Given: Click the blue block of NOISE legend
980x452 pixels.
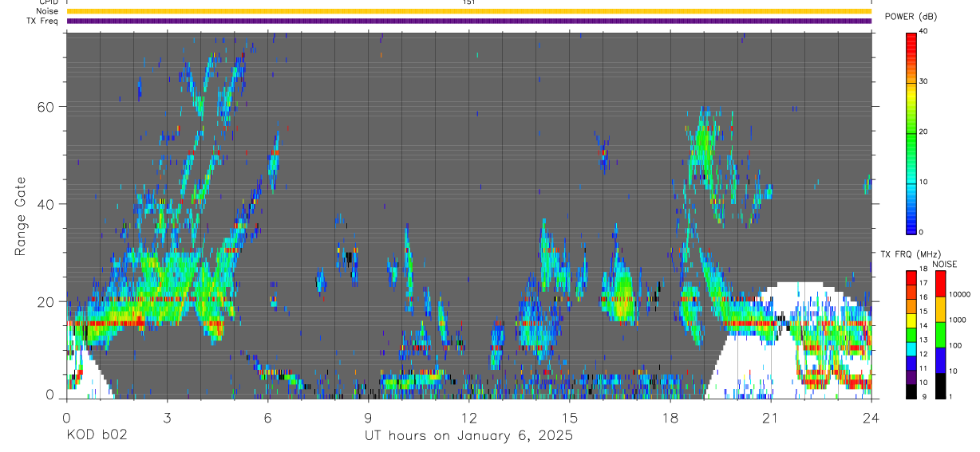Looking at the screenshot, I should (940, 360).
